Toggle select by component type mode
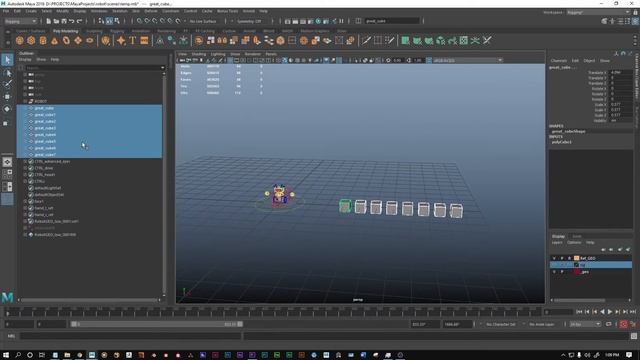The image size is (640, 360). coord(117,21)
